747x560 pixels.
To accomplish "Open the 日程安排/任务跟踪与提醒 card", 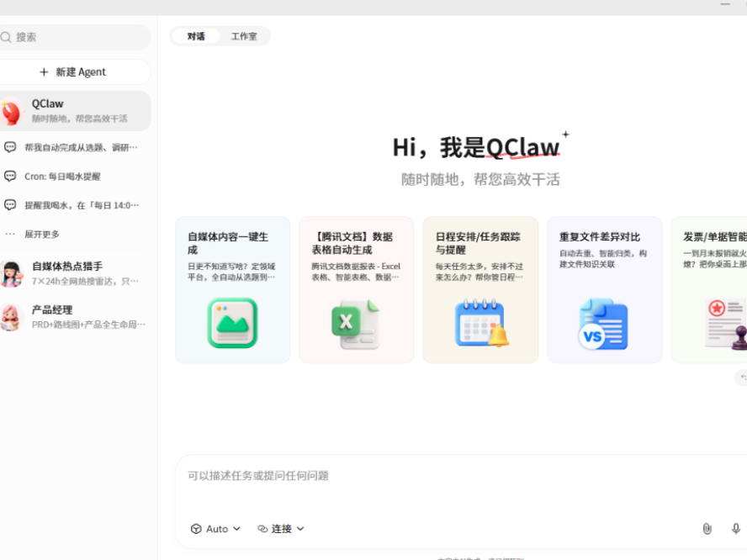I will pos(480,290).
